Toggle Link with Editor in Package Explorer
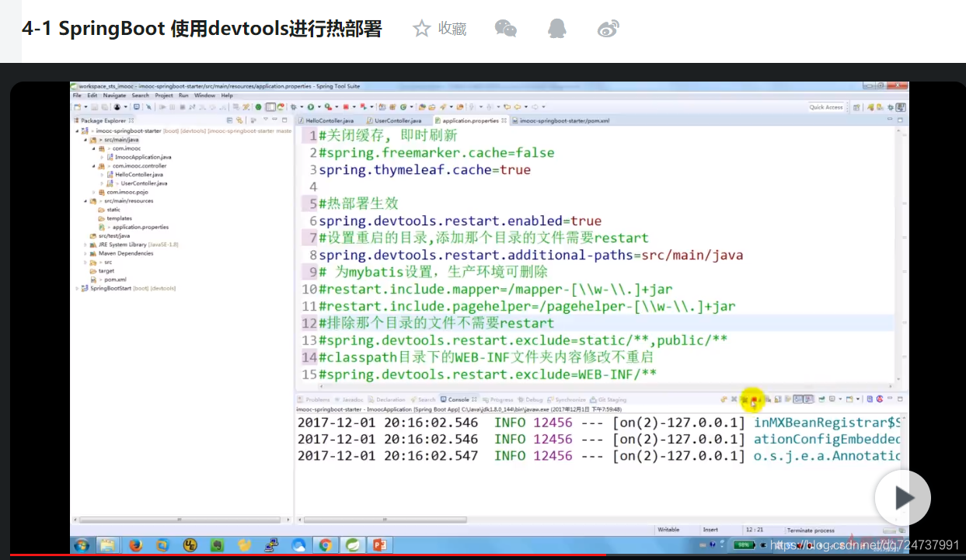This screenshot has height=560, width=966. coord(240,120)
